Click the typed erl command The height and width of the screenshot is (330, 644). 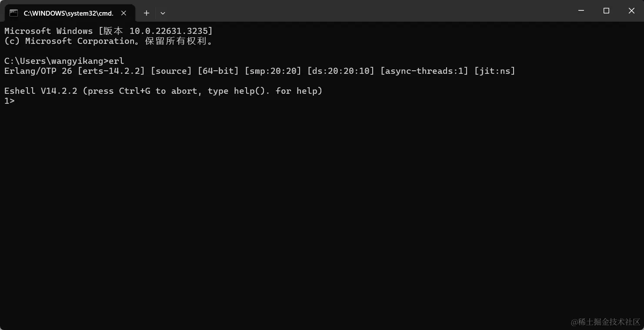pos(117,61)
